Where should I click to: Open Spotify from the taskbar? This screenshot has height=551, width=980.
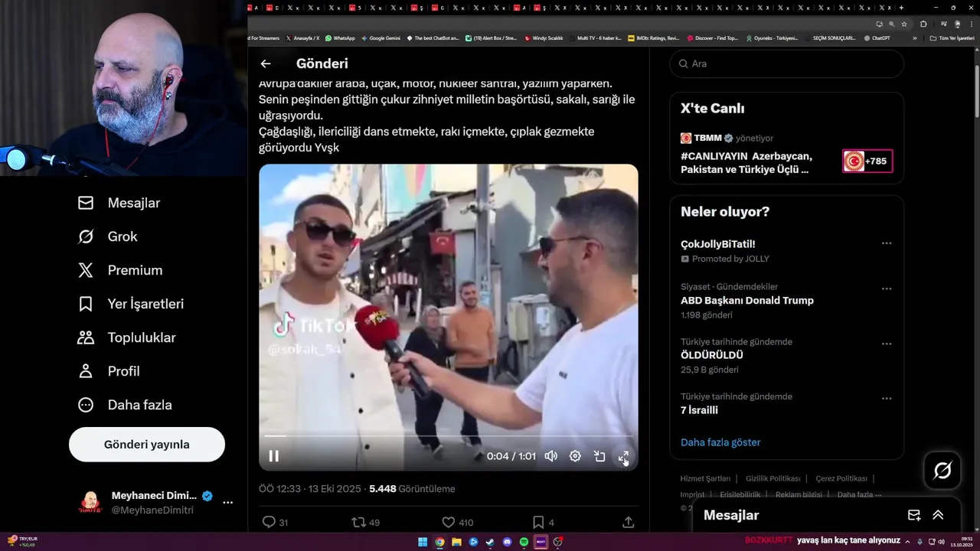524,542
